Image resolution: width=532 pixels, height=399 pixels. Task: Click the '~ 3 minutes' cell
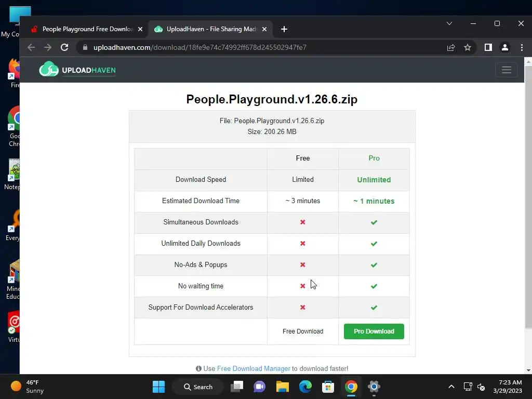pyautogui.click(x=303, y=201)
